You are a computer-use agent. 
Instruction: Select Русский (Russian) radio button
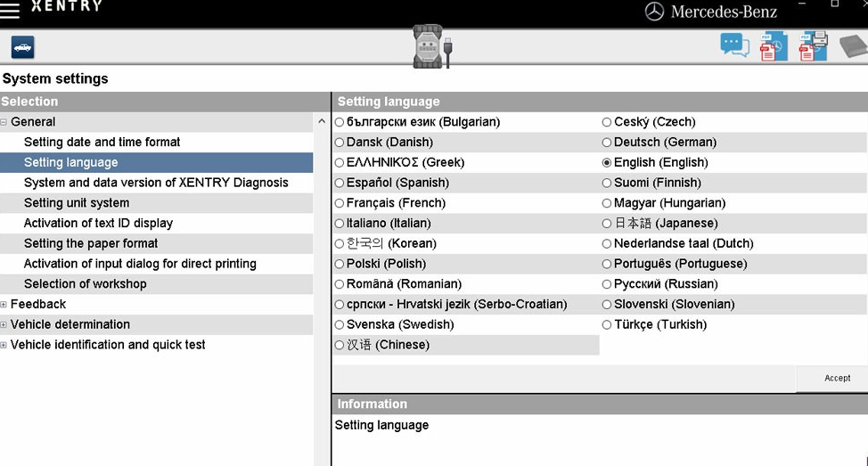coord(607,284)
